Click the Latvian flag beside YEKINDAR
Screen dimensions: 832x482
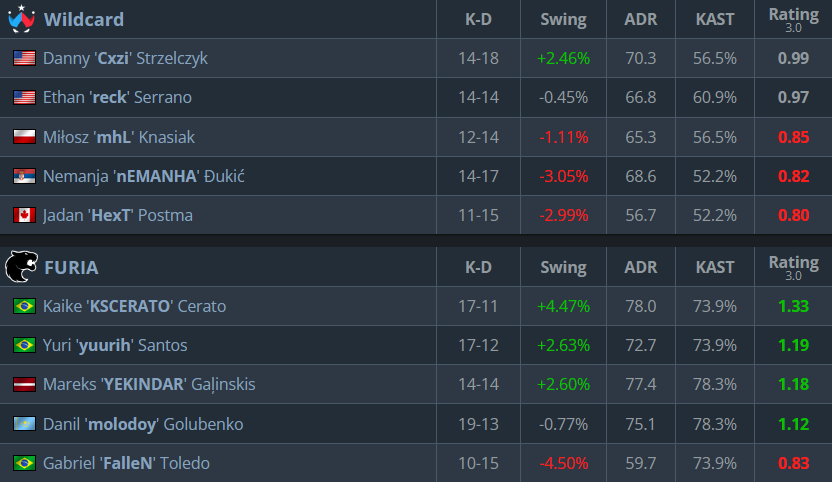pos(24,384)
